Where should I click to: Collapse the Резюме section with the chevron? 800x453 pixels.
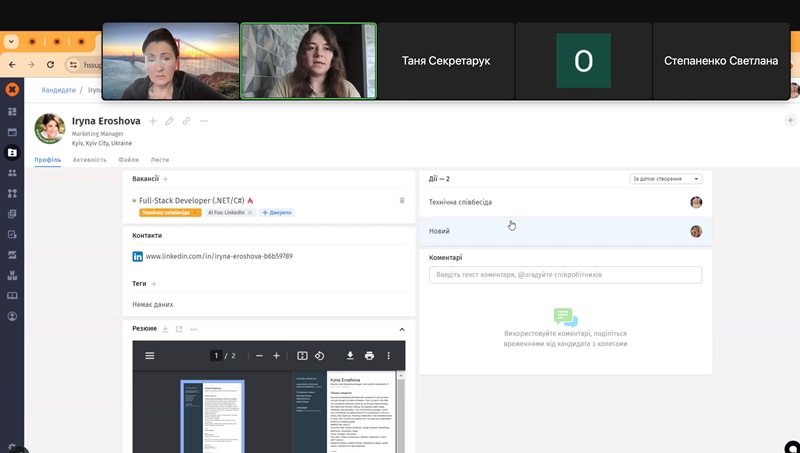(x=402, y=329)
